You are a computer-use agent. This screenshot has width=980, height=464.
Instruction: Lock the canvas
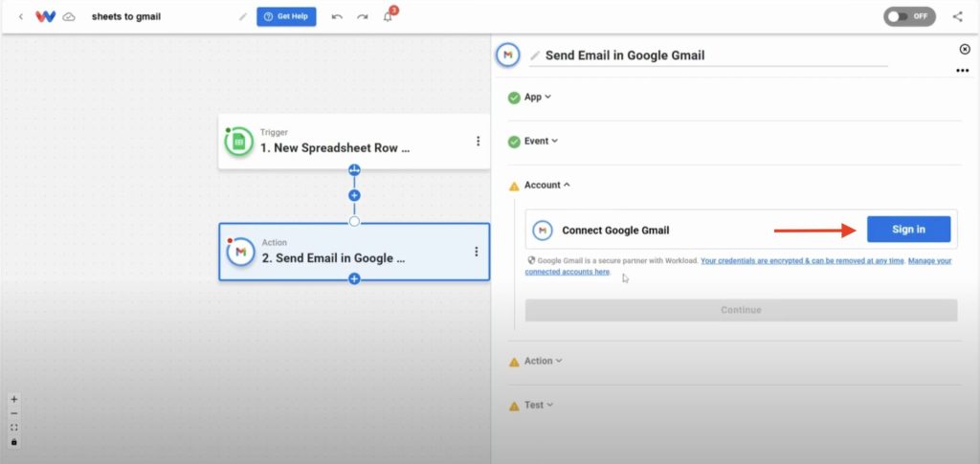point(14,442)
